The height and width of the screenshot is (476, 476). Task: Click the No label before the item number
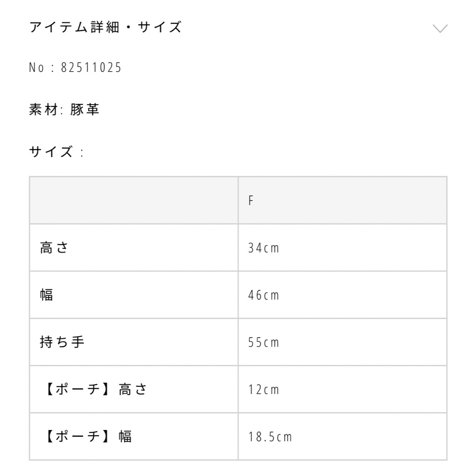click(x=37, y=67)
